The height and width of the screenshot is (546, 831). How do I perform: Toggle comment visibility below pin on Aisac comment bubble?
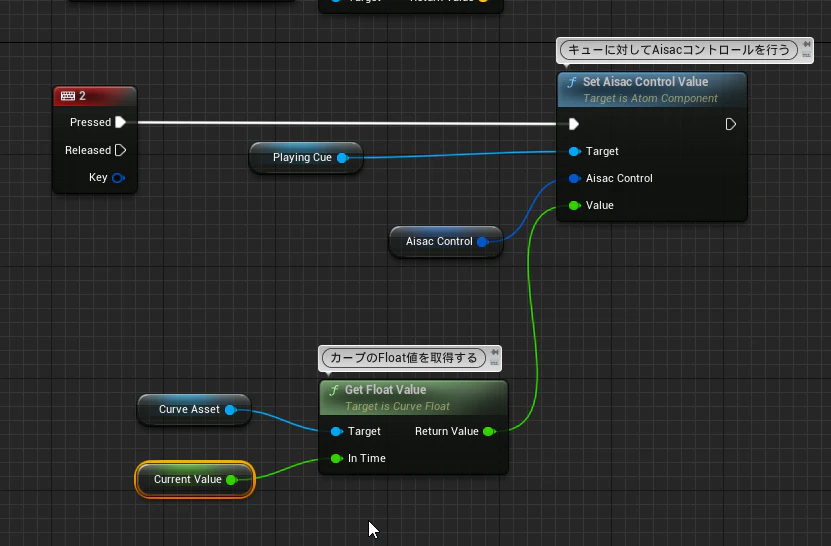807,55
